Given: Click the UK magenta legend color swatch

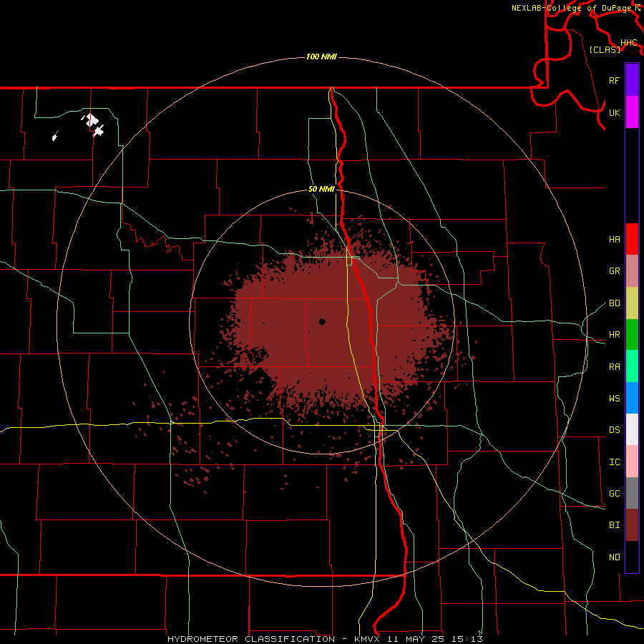Looking at the screenshot, I should coord(632,112).
